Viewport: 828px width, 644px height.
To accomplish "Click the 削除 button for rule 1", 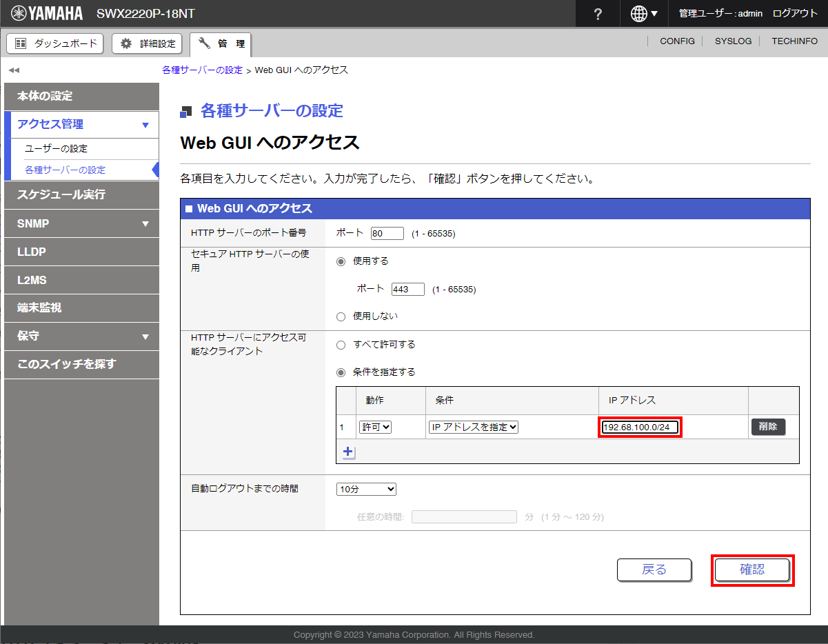I will pyautogui.click(x=767, y=427).
